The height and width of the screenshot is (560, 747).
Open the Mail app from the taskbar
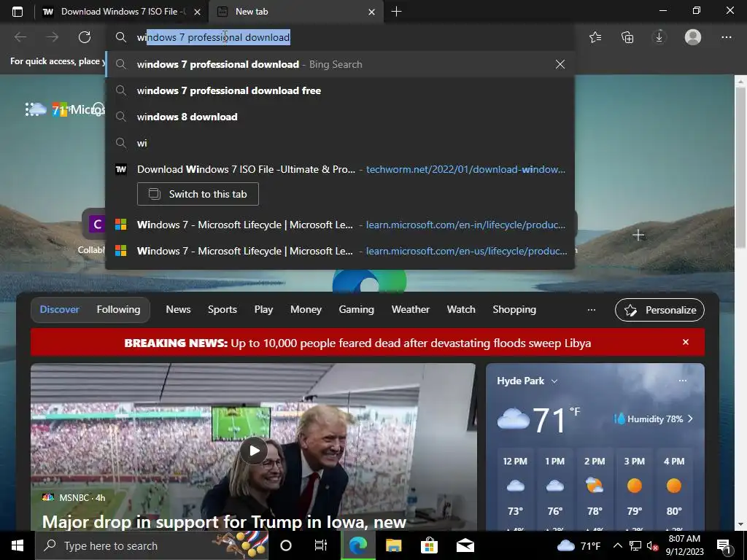[465, 545]
